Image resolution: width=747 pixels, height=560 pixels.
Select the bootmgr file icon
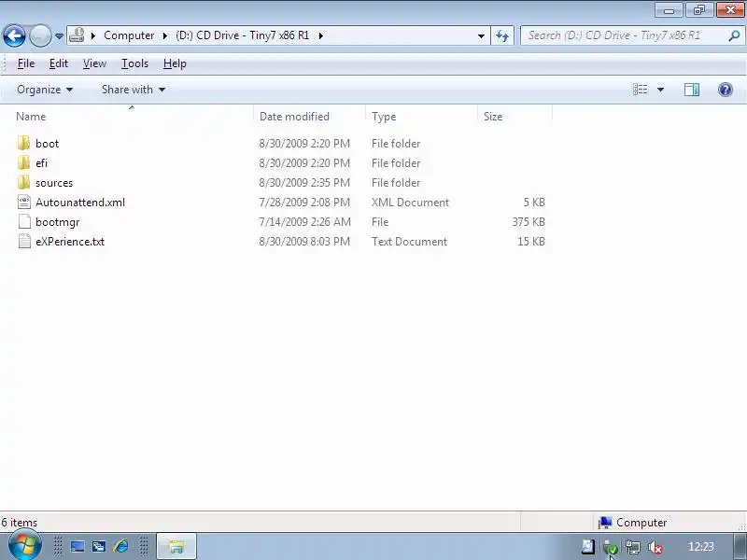tap(24, 221)
